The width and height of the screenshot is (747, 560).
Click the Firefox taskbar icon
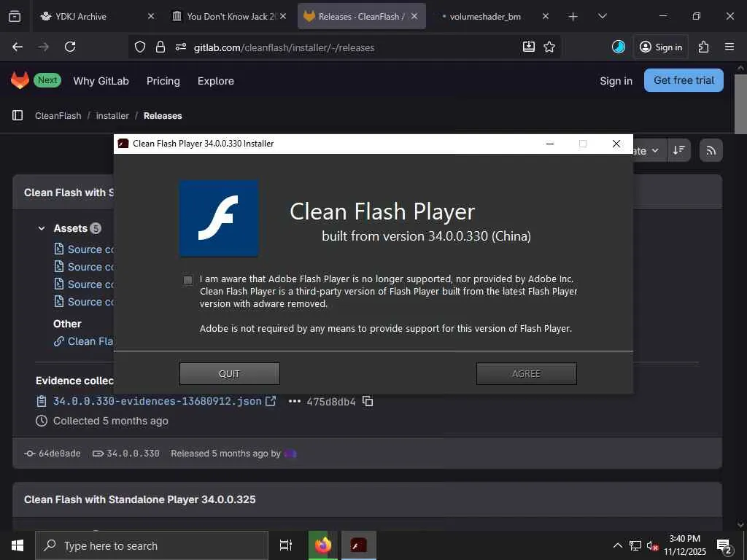[323, 545]
